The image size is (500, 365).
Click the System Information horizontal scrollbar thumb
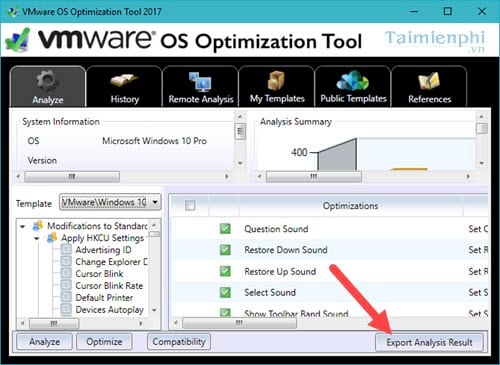[x=72, y=176]
